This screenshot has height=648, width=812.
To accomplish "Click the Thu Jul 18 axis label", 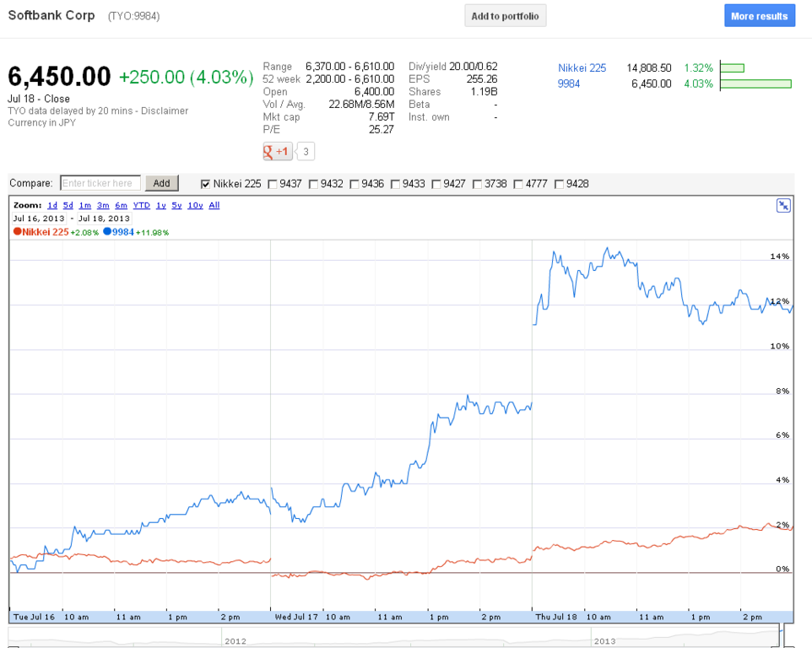I will pyautogui.click(x=556, y=617).
